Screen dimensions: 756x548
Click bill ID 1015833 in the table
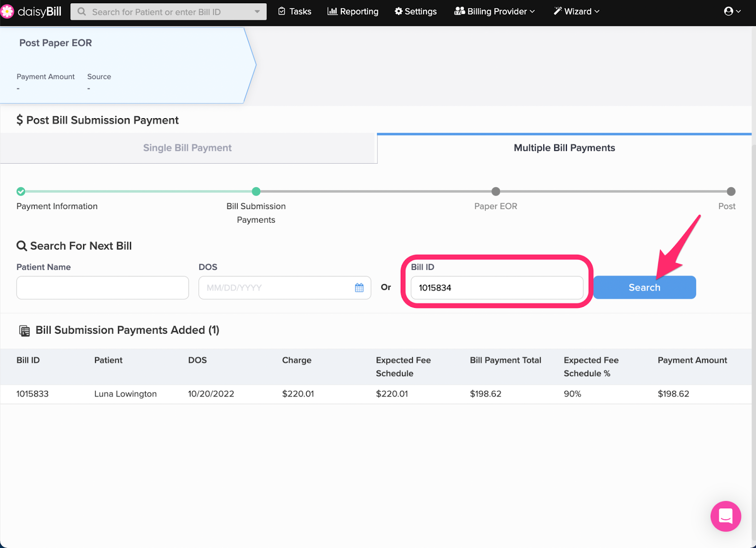pyautogui.click(x=33, y=394)
